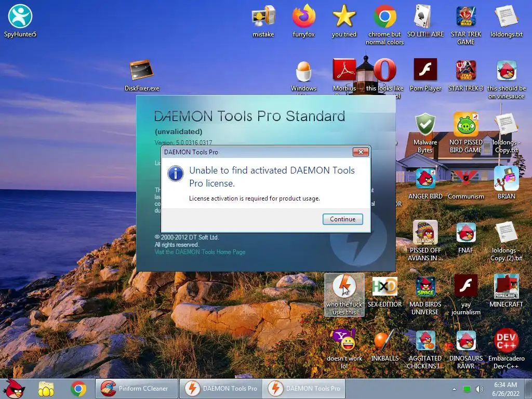Select the 'SO LIT!!! AIRE' solitaire icon
Viewport: 532px width, 399px height.
(x=425, y=20)
